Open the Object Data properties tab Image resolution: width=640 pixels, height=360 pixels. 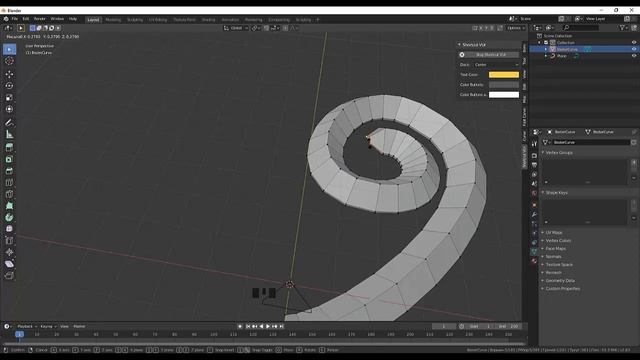pyautogui.click(x=534, y=251)
